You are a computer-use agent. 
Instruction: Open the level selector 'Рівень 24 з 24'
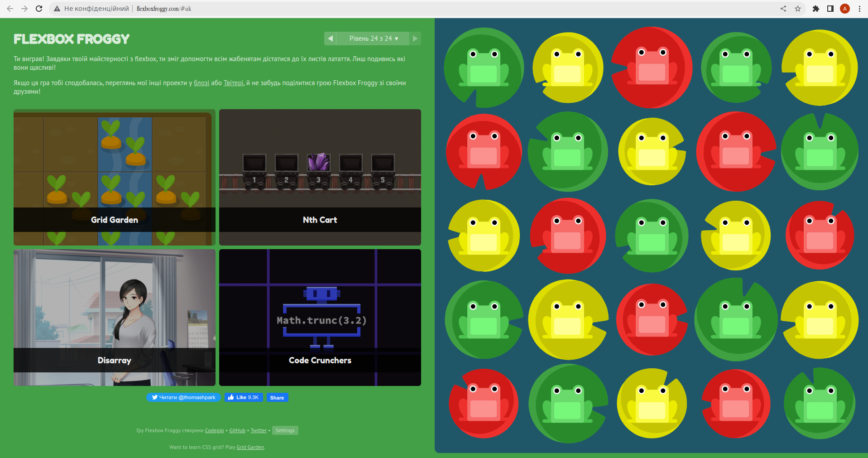[x=373, y=39]
